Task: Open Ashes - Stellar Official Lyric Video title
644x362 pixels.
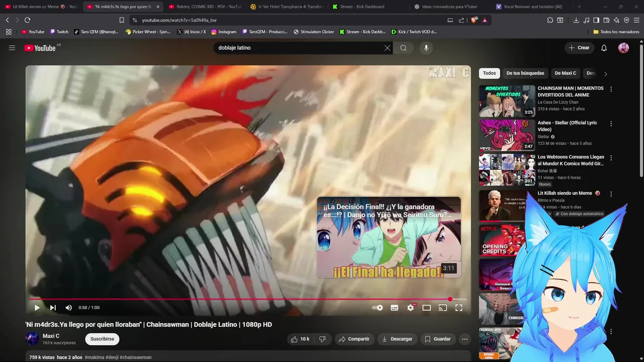Action: pos(567,126)
